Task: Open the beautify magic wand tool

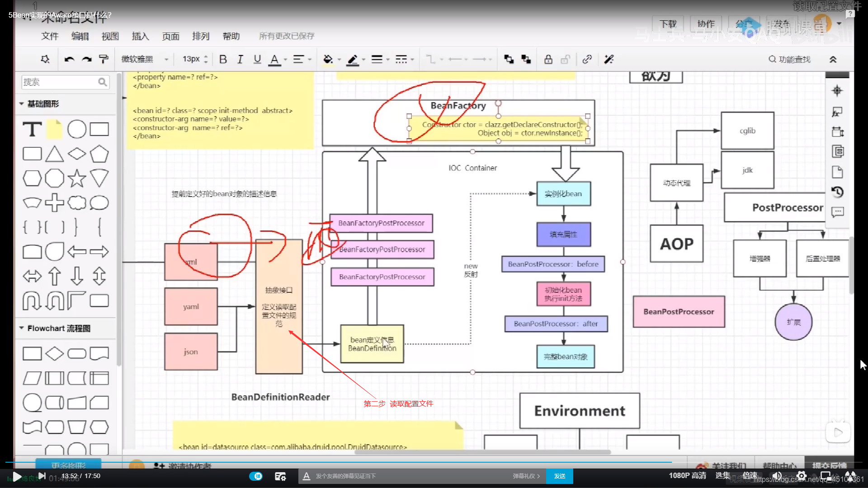Action: tap(609, 59)
